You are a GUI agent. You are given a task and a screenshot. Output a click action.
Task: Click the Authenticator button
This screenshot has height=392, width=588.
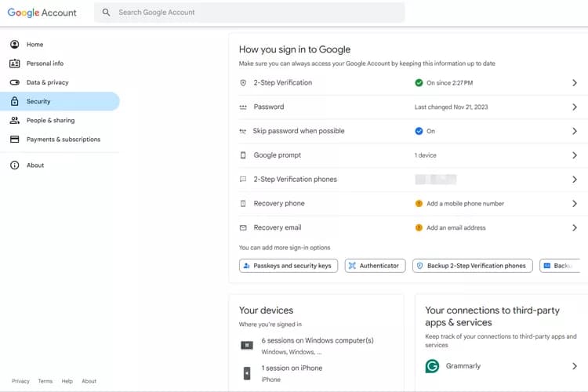375,266
